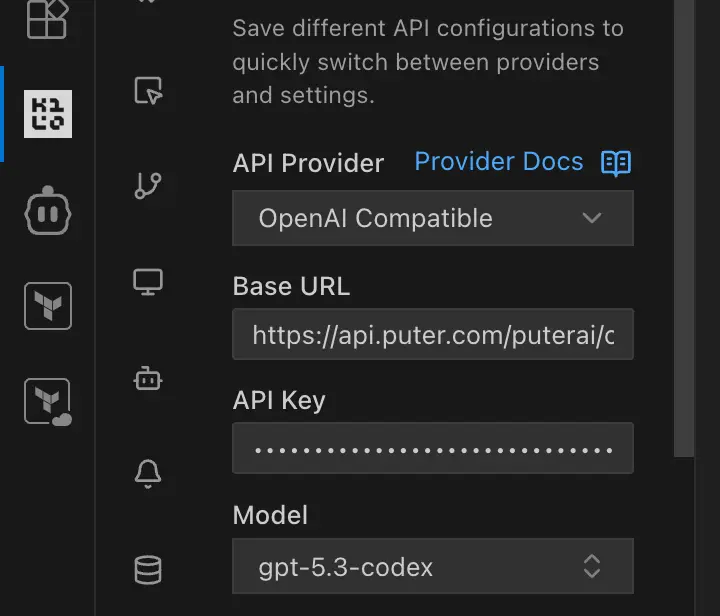Open the Terraform Cloud activity bar icon

tap(48, 402)
